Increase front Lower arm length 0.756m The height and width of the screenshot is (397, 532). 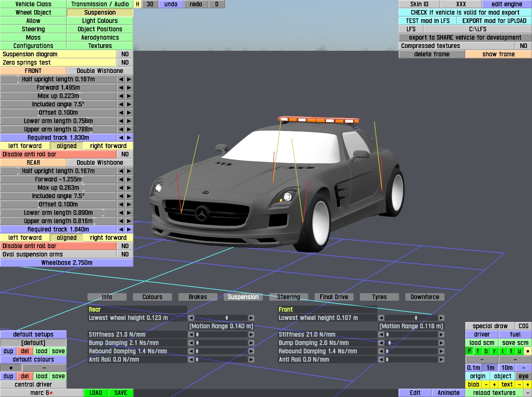pos(129,121)
